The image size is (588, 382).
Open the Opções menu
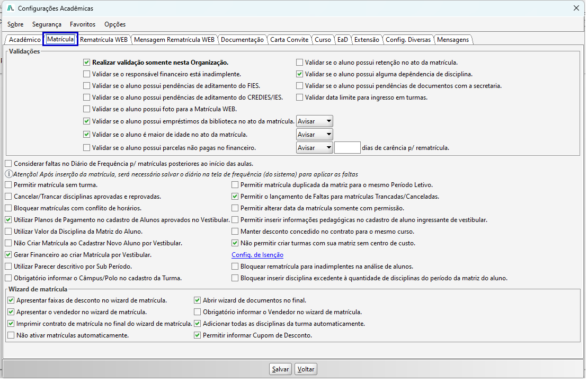[115, 24]
